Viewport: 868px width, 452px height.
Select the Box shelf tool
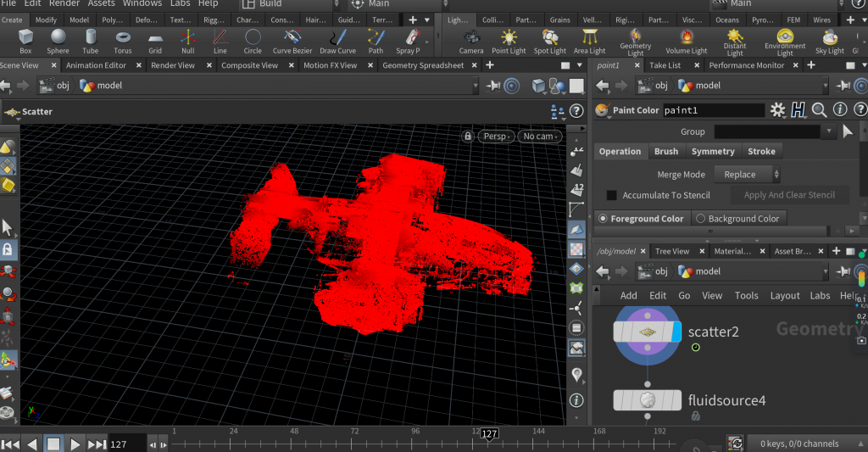click(25, 42)
